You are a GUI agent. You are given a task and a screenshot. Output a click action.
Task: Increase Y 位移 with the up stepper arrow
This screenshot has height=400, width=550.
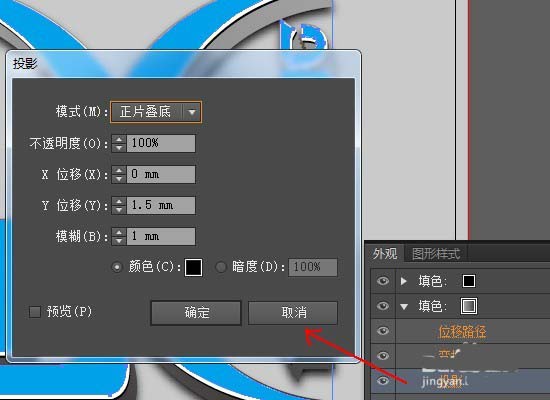tap(119, 201)
